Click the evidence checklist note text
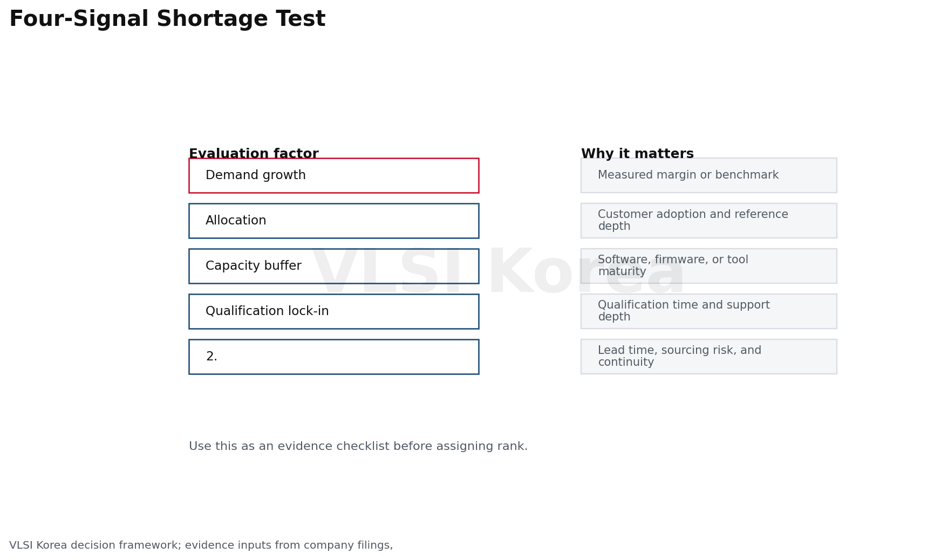 358,447
